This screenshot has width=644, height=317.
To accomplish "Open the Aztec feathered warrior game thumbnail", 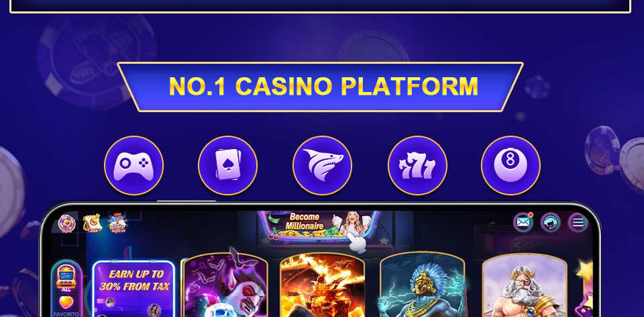I will coord(423,285).
